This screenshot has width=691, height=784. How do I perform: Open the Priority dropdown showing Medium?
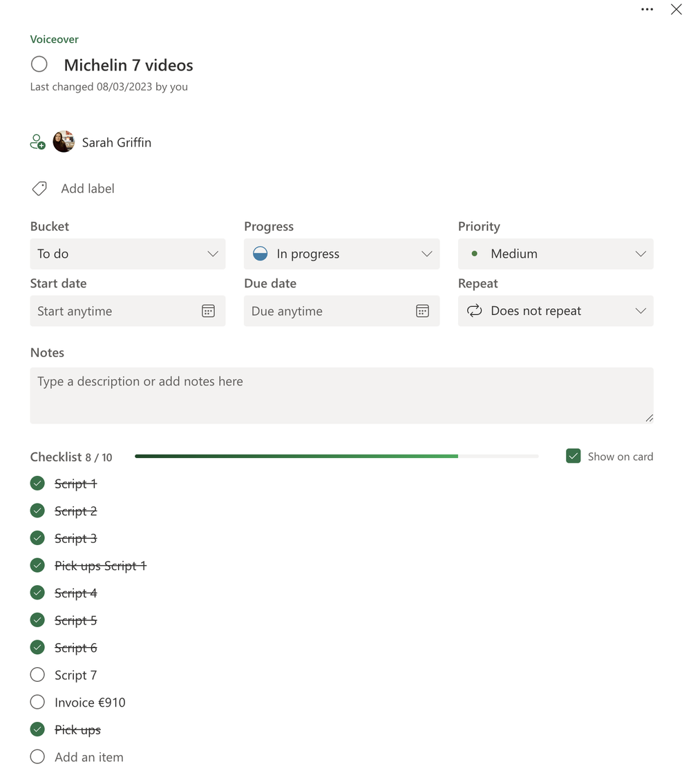point(556,254)
